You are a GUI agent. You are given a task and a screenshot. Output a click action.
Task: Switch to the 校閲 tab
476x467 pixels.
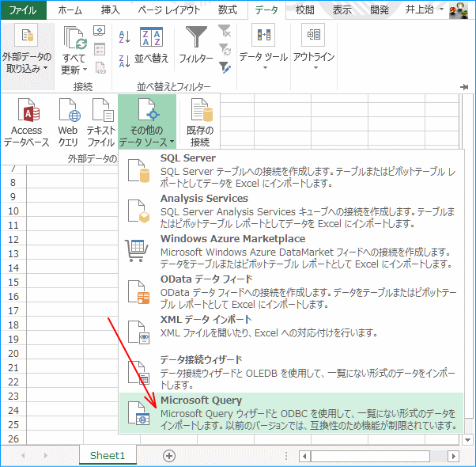coord(304,10)
